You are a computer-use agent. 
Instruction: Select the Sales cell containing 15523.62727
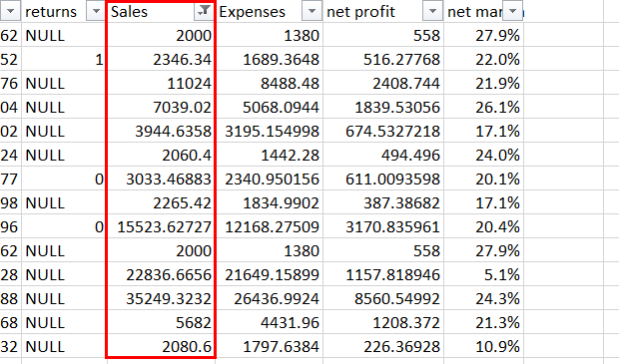click(x=161, y=226)
